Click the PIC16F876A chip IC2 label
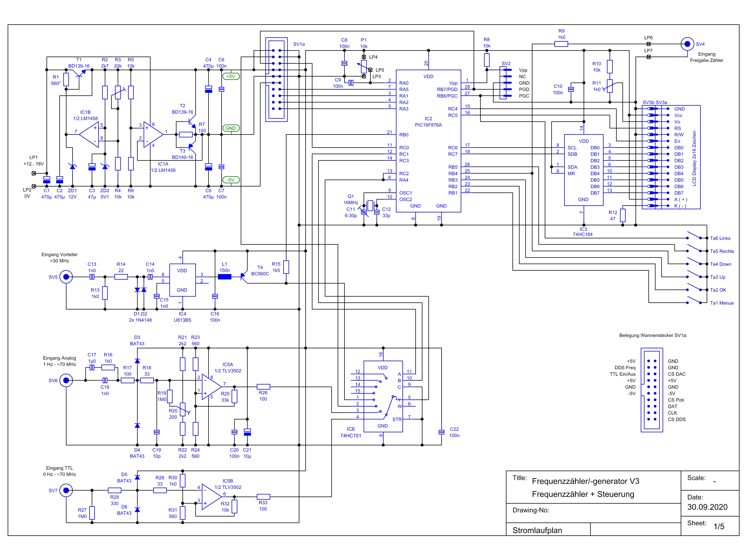Viewport: 747px width, 560px height. click(428, 122)
